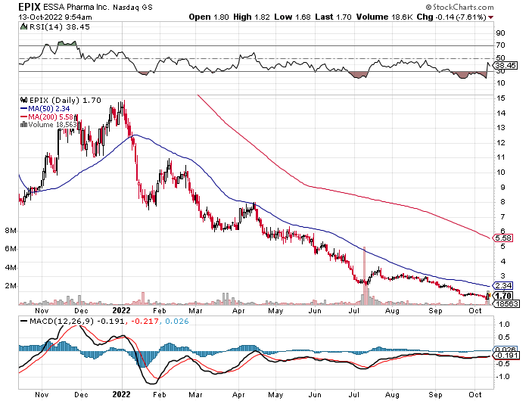Viewport: 532px width, 401px height.
Task: Click the Oct label under MACD panel
Action: click(475, 394)
